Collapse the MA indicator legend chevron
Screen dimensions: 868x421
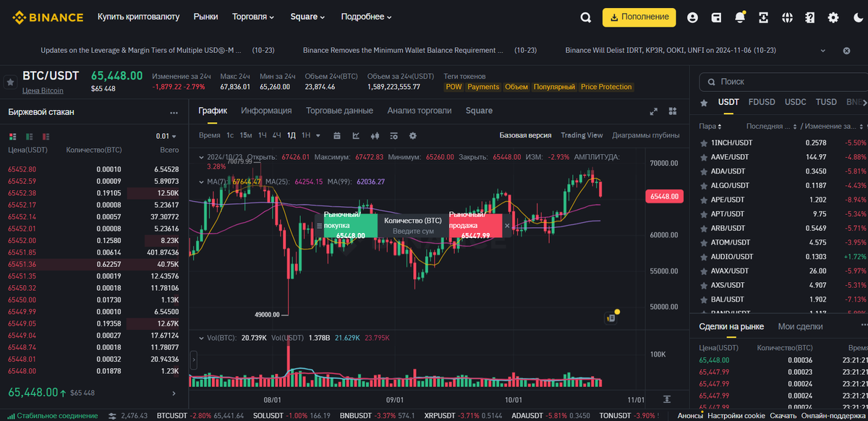[x=201, y=182]
